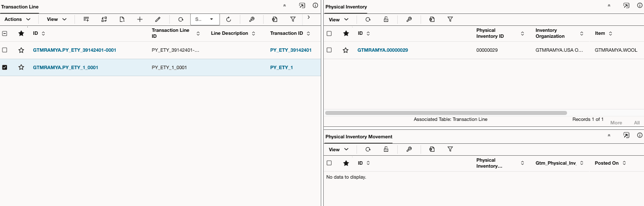The image size is (644, 206).
Task: Show info for Physical Inventory panel
Action: click(640, 5)
